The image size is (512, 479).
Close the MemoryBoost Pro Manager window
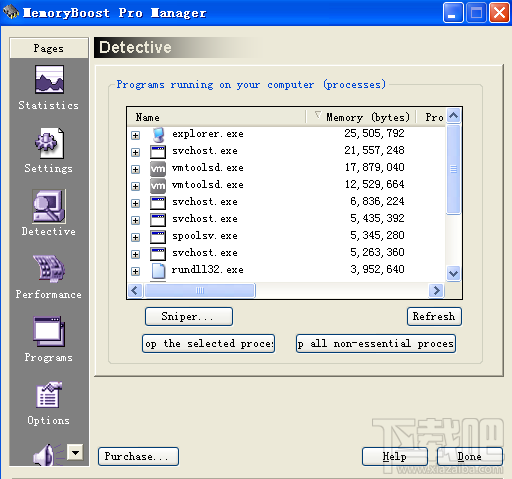coord(499,13)
